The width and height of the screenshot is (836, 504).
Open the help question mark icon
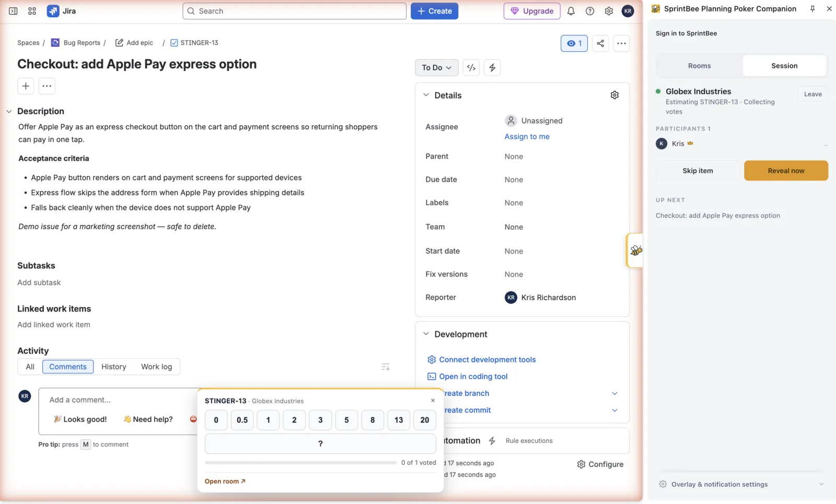[590, 11]
